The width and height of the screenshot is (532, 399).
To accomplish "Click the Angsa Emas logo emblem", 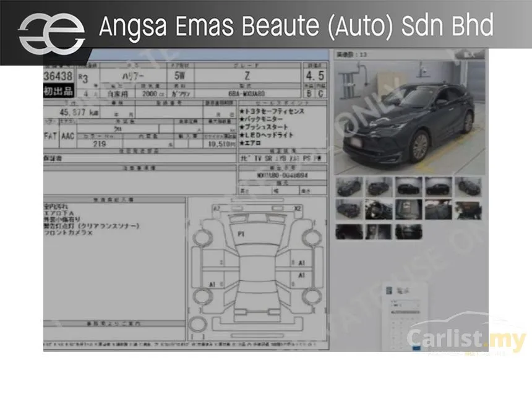I will 51,33.
